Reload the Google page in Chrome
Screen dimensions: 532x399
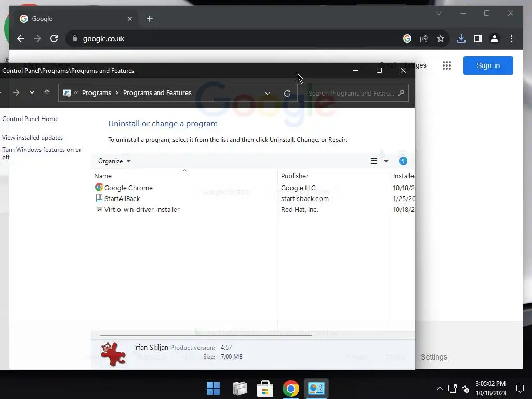[54, 38]
